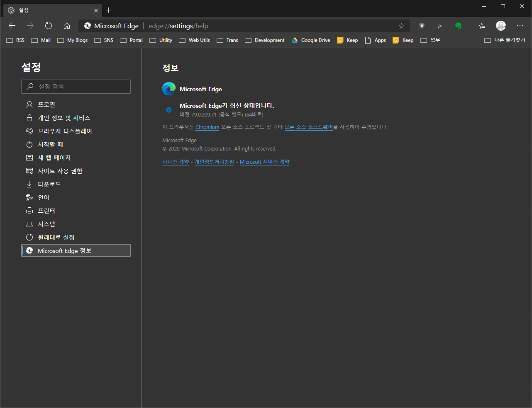532x408 pixels.
Task: Open the Utility bookmarks folder
Action: pos(161,40)
